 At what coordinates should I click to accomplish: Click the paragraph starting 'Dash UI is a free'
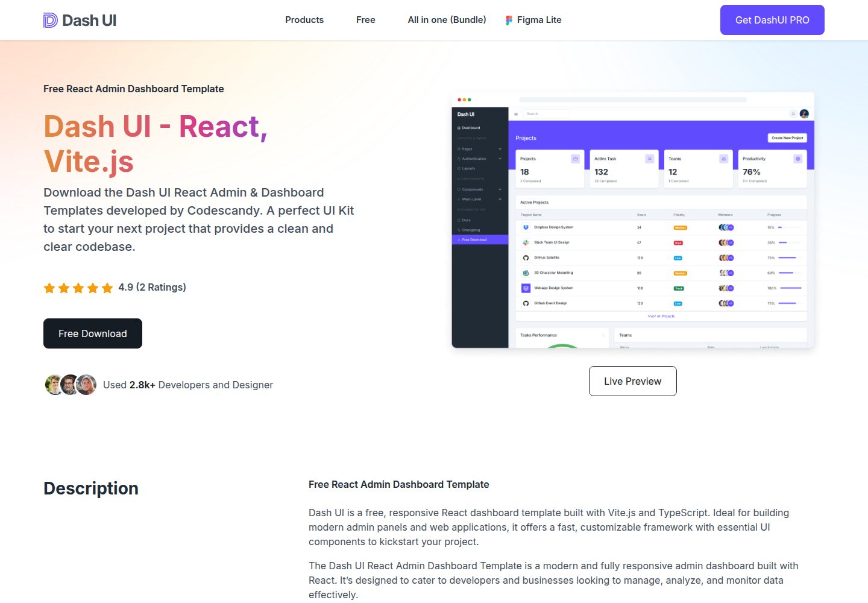click(549, 527)
